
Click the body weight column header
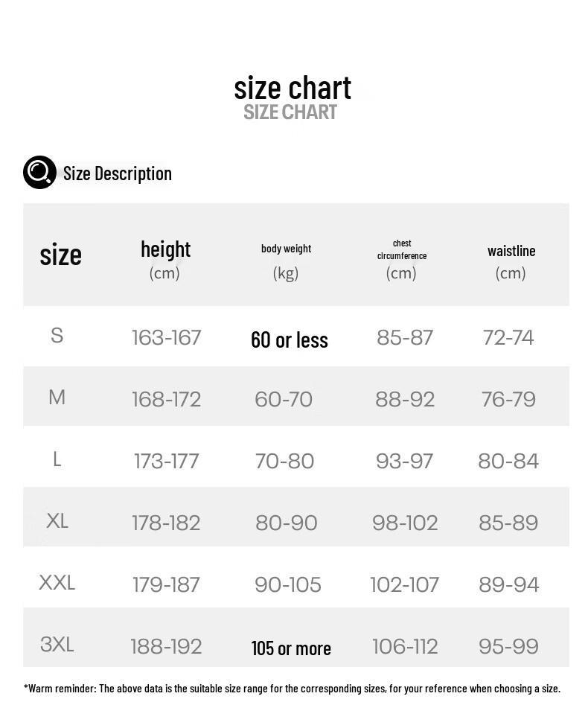coord(286,249)
